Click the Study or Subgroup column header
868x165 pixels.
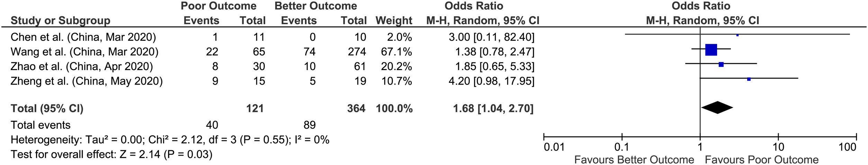(x=61, y=21)
